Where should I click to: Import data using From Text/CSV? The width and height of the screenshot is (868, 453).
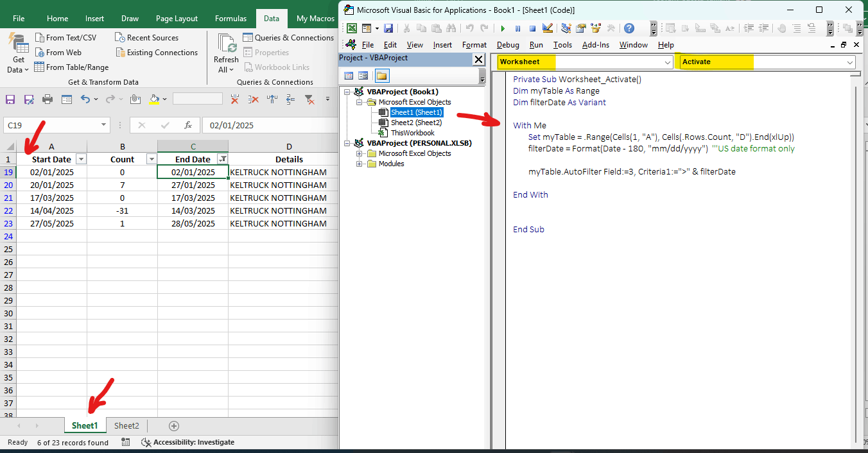[65, 38]
